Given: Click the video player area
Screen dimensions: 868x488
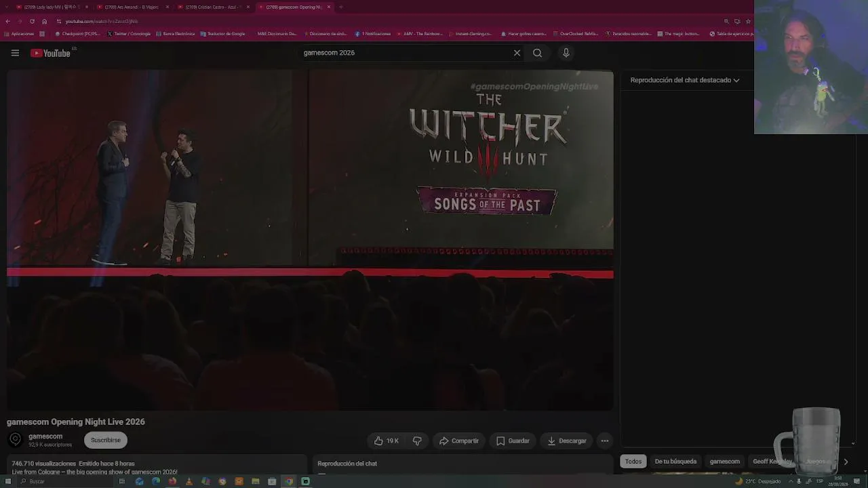Looking at the screenshot, I should pyautogui.click(x=310, y=240).
